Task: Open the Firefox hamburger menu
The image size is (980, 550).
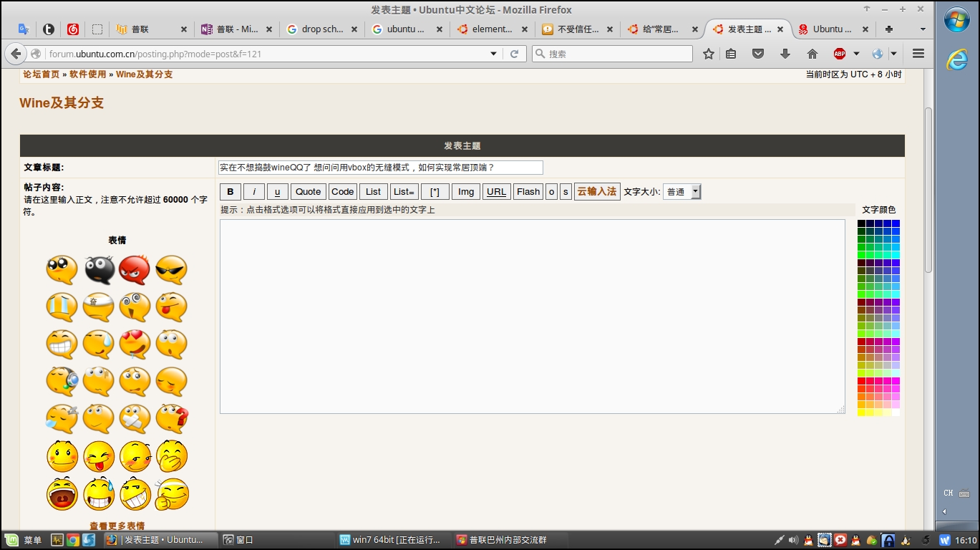Action: 918,54
